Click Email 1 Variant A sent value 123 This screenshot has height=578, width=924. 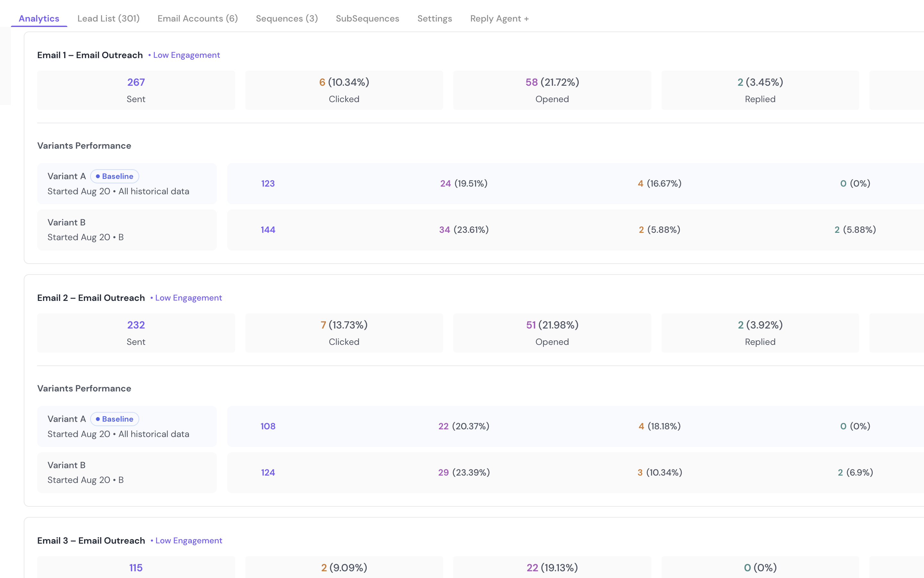(268, 183)
